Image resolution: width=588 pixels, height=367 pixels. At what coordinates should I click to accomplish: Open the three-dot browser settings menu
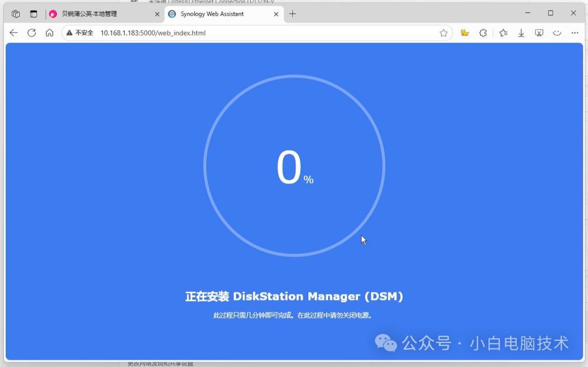click(574, 33)
